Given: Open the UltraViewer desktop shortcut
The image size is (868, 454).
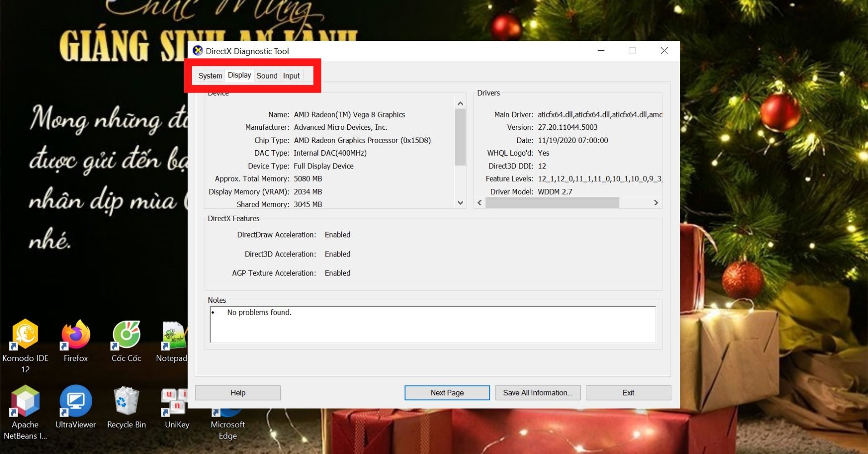Looking at the screenshot, I should [x=75, y=402].
